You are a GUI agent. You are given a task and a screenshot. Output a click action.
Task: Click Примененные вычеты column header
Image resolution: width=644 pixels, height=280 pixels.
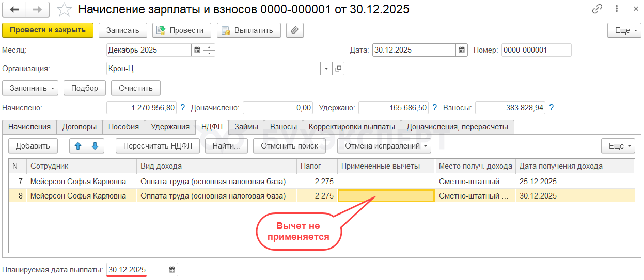pyautogui.click(x=386, y=166)
